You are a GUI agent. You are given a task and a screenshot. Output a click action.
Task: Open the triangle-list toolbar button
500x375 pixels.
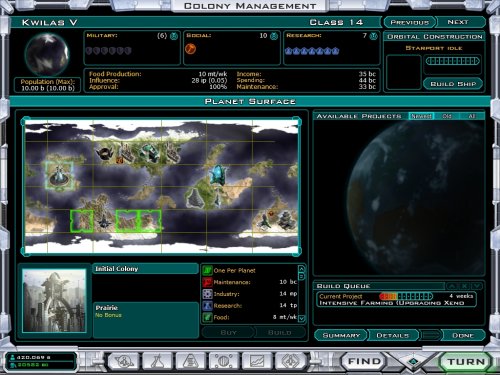click(190, 361)
